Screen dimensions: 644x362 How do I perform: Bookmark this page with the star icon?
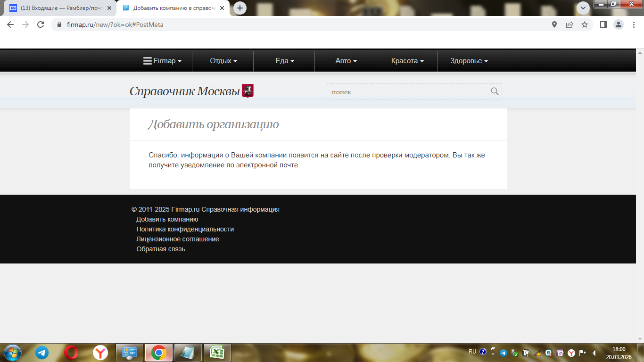pyautogui.click(x=585, y=25)
